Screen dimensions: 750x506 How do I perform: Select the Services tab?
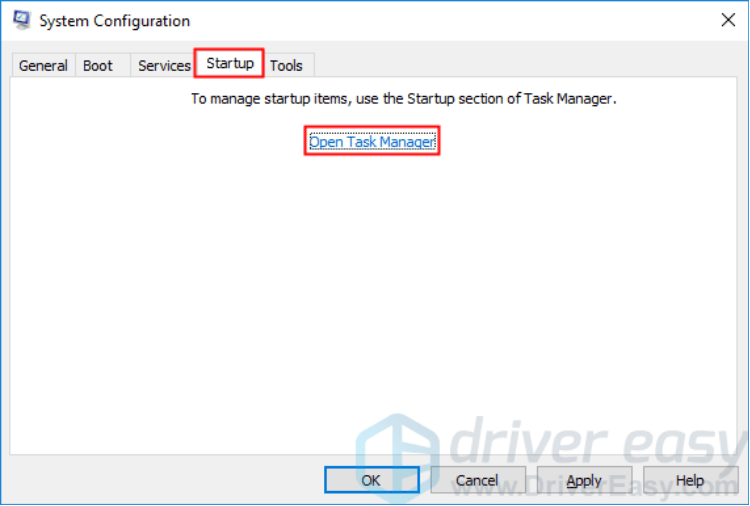(x=164, y=66)
